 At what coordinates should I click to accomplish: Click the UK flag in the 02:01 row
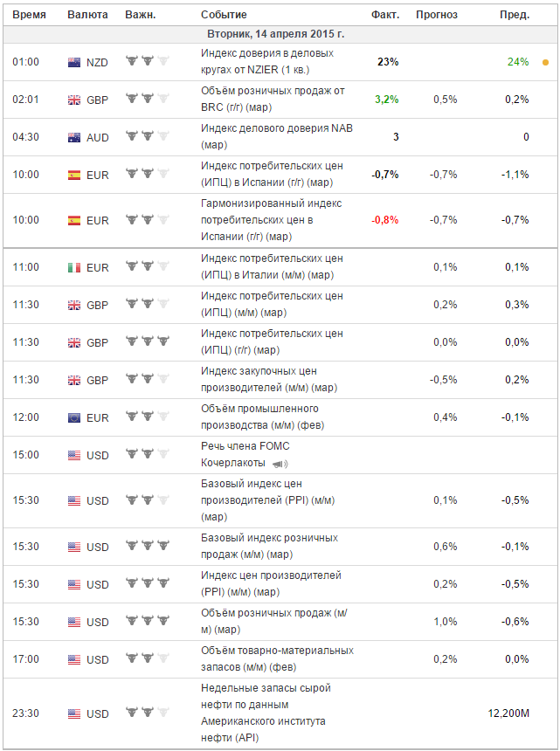click(x=74, y=100)
